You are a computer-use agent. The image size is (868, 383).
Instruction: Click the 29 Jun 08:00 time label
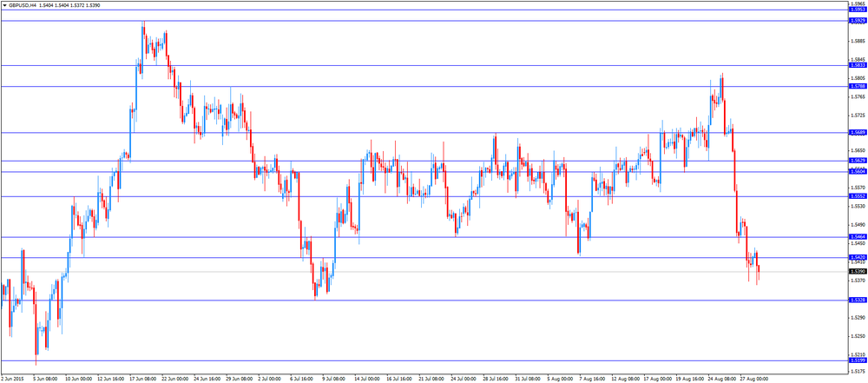[239, 380]
